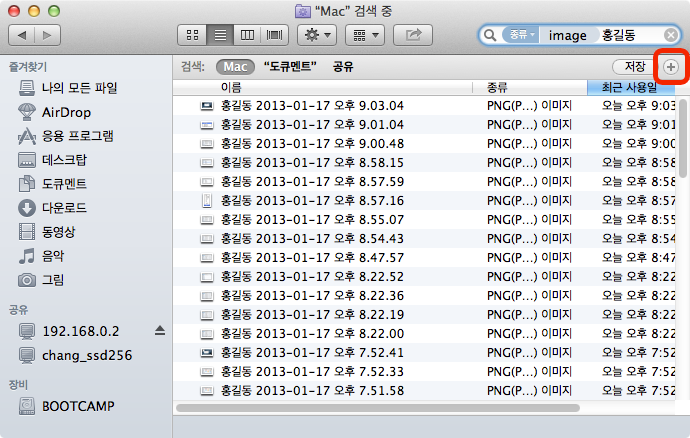Switch to column view
The width and height of the screenshot is (690, 438).
[x=247, y=35]
